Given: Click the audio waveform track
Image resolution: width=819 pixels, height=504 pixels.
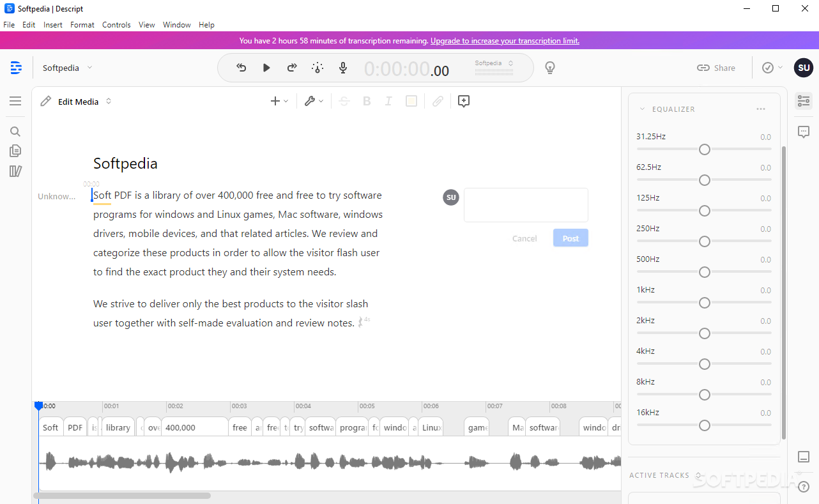Looking at the screenshot, I should click(x=329, y=462).
